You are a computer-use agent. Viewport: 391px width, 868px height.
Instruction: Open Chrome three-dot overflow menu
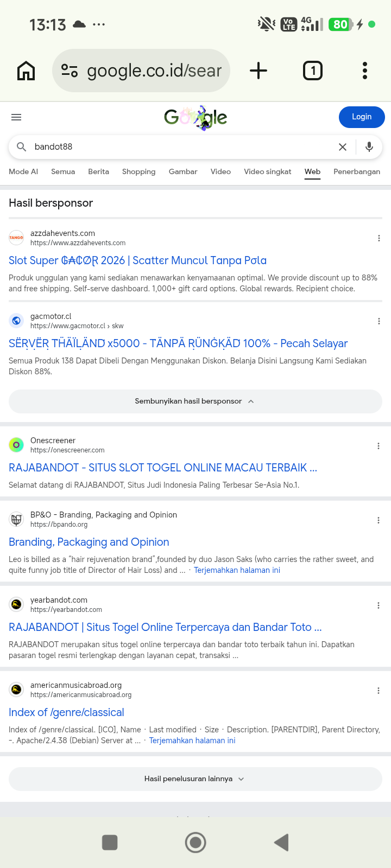(x=365, y=71)
